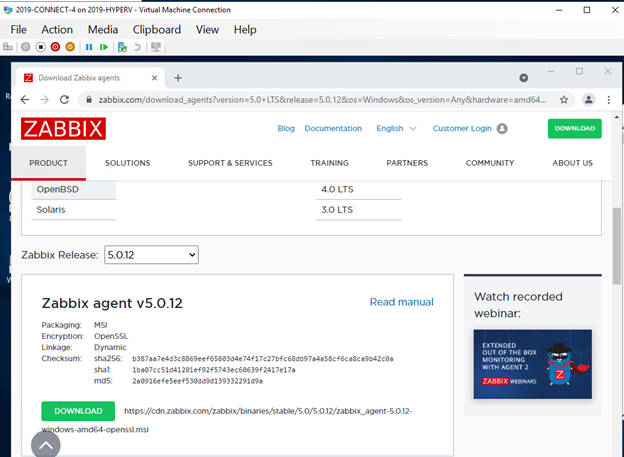The image size is (624, 457).
Task: Select OpenBSD in OS list
Action: coord(74,189)
